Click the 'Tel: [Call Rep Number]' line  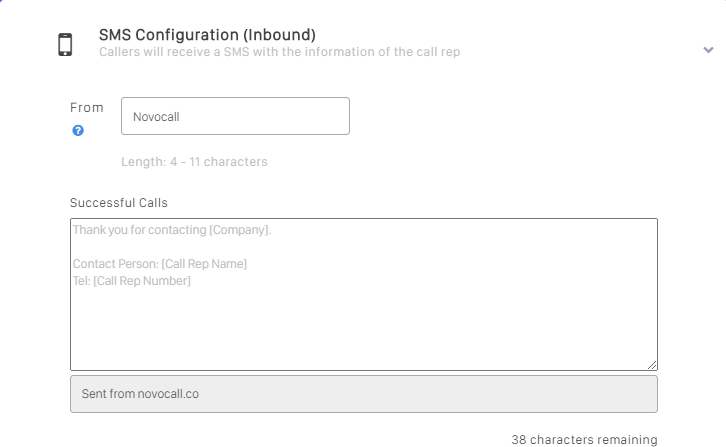pos(131,281)
